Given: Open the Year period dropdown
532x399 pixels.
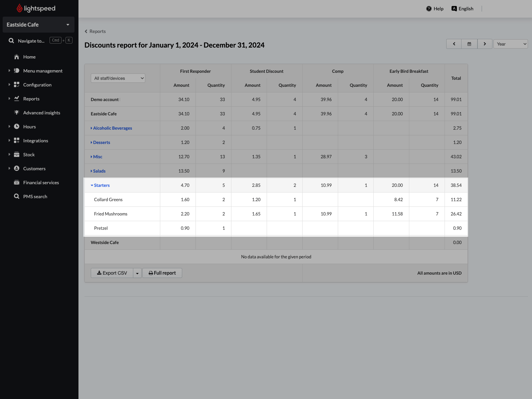Looking at the screenshot, I should 511,44.
